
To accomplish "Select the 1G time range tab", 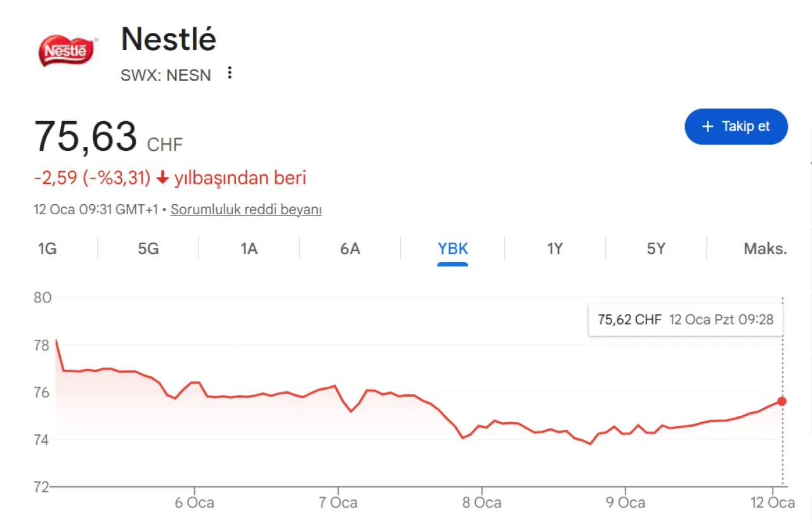I will click(47, 249).
